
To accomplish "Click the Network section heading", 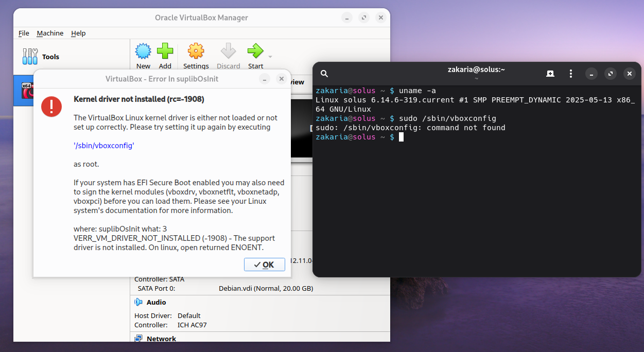I will click(x=161, y=339).
